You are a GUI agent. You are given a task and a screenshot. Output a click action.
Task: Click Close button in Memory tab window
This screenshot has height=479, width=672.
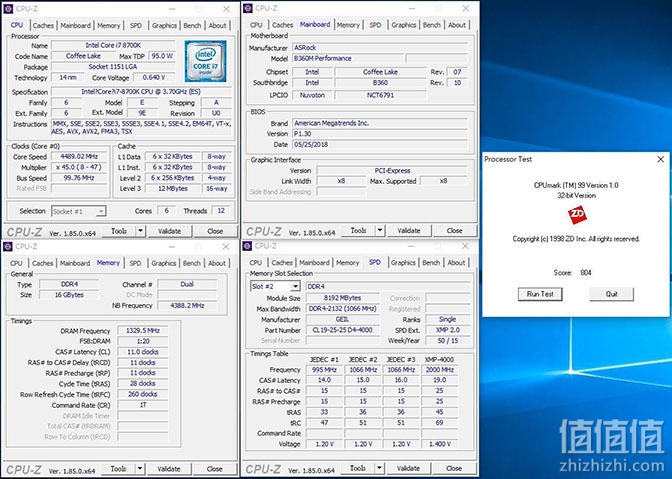pyautogui.click(x=215, y=469)
